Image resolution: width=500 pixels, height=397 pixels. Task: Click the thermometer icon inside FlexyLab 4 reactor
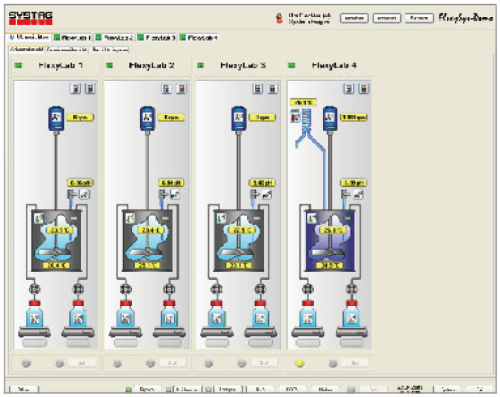312,218
